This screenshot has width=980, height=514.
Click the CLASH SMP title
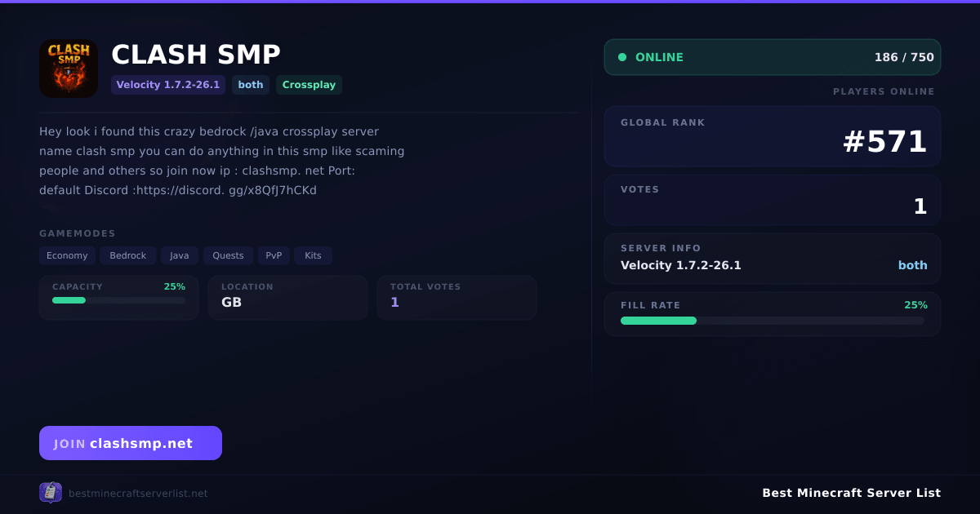[x=196, y=55]
